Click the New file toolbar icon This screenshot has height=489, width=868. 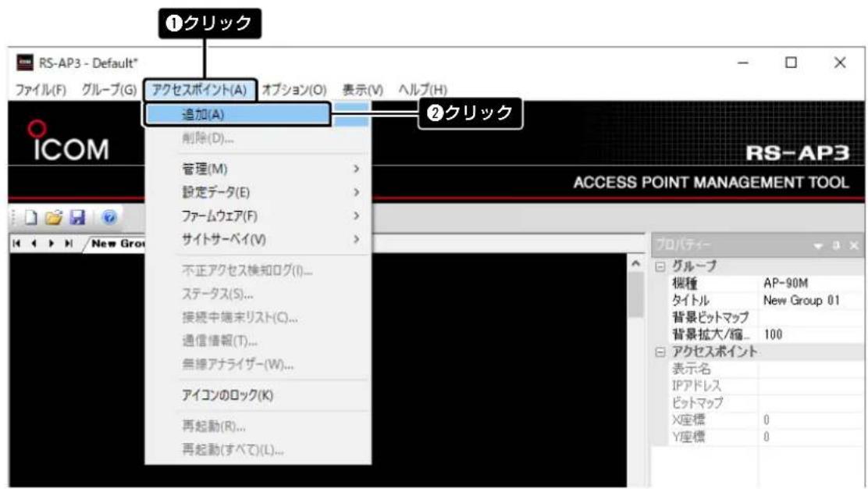coord(31,218)
